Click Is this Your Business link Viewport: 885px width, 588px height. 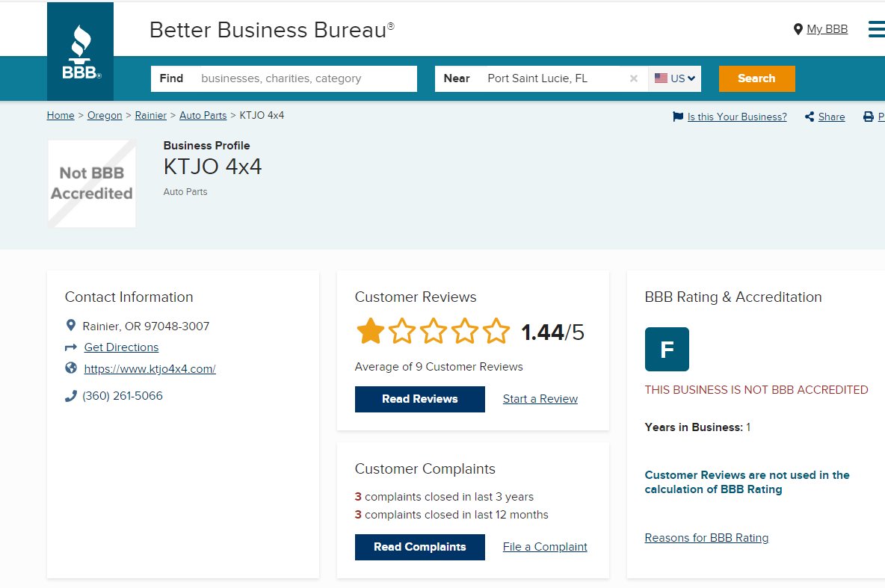coord(737,117)
